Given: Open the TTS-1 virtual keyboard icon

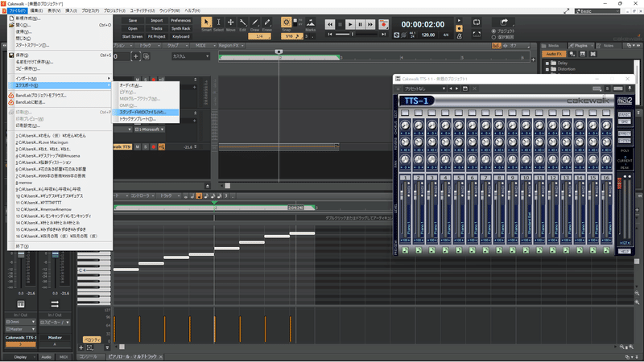Looking at the screenshot, I should 618,88.
